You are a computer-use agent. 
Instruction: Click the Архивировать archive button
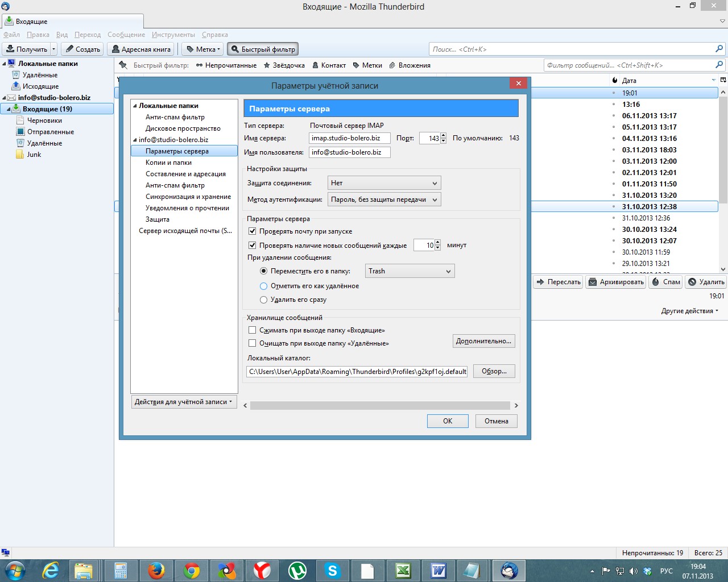pos(616,282)
